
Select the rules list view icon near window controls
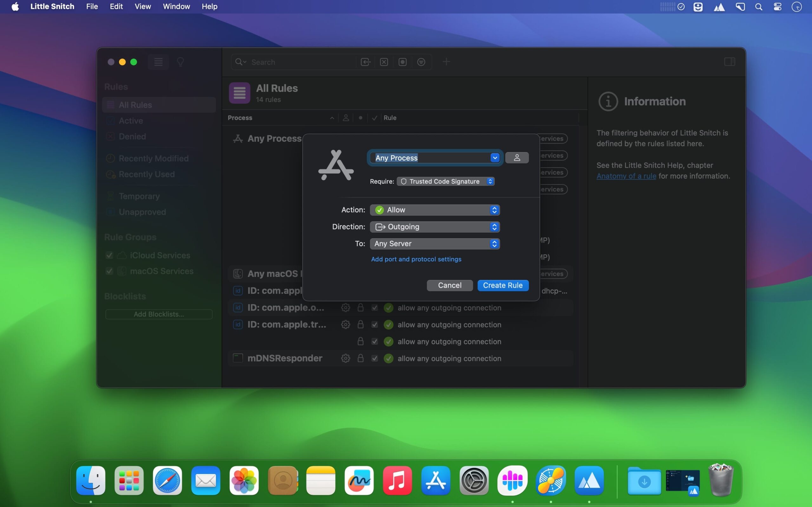pos(158,62)
